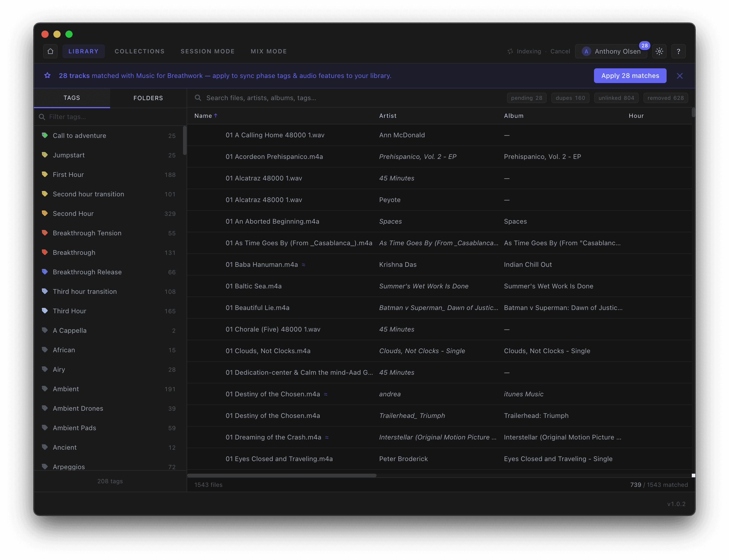Go to the Home icon button
The image size is (729, 560).
[x=50, y=51]
